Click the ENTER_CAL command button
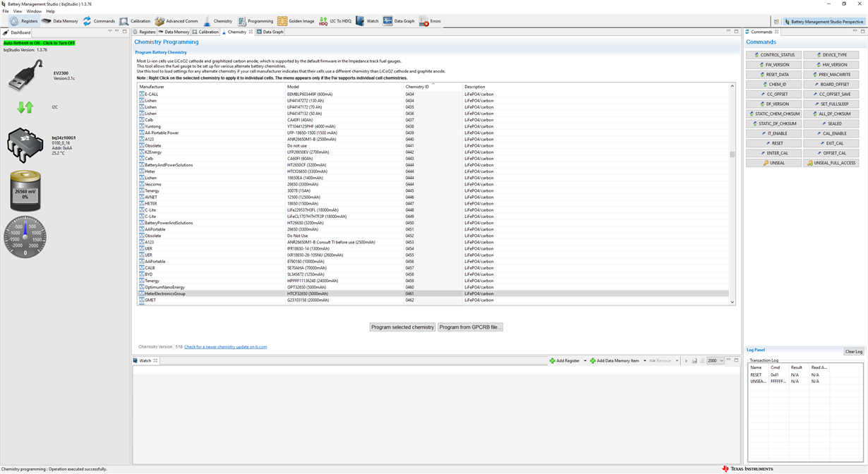This screenshot has width=868, height=474. (775, 153)
